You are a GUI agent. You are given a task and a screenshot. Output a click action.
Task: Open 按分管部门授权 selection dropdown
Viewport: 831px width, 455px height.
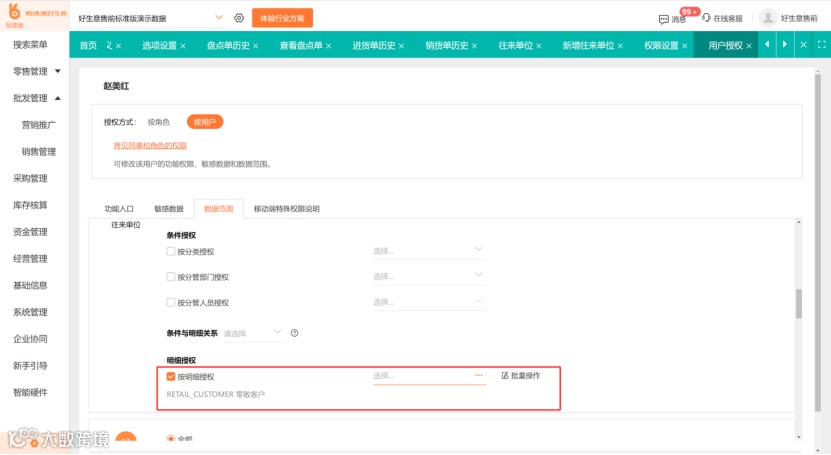click(x=429, y=276)
